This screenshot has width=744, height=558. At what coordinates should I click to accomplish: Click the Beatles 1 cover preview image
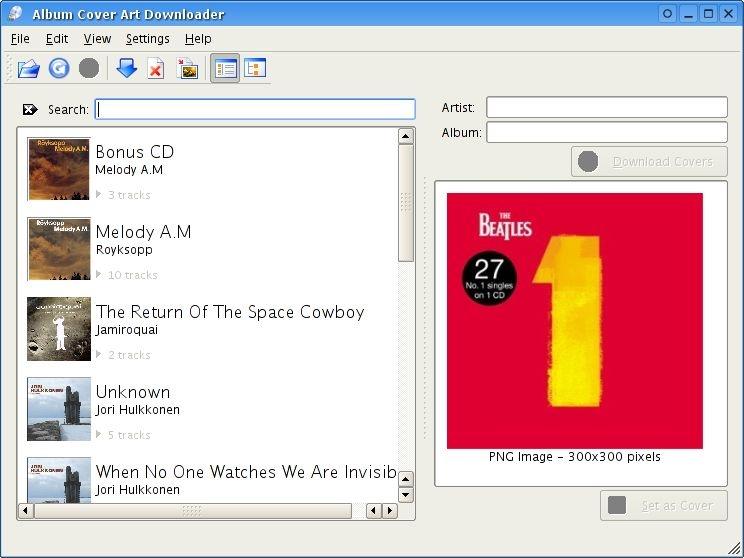(575, 321)
